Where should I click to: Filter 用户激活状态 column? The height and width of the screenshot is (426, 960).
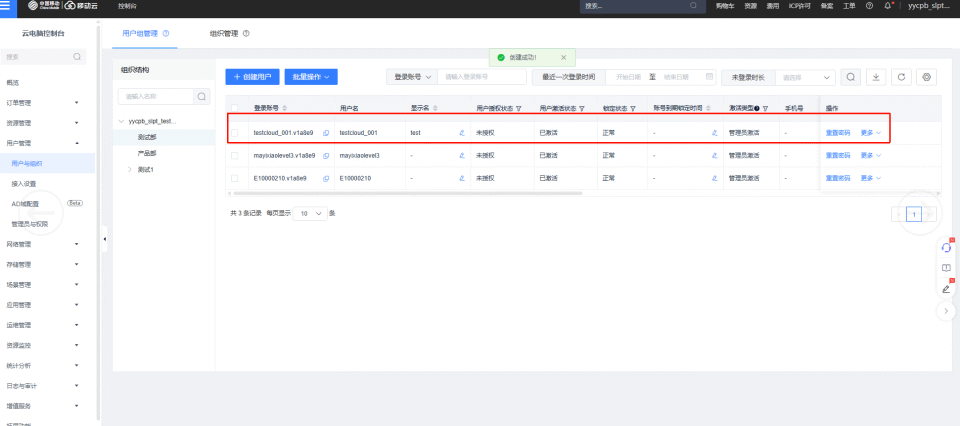tap(582, 108)
